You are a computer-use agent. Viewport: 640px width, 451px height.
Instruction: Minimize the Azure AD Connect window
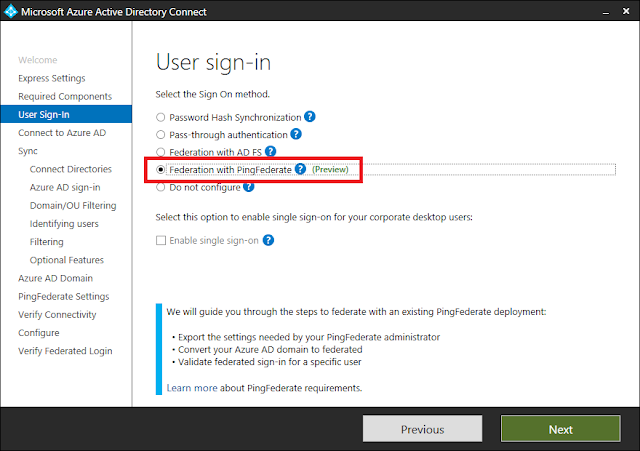[606, 12]
